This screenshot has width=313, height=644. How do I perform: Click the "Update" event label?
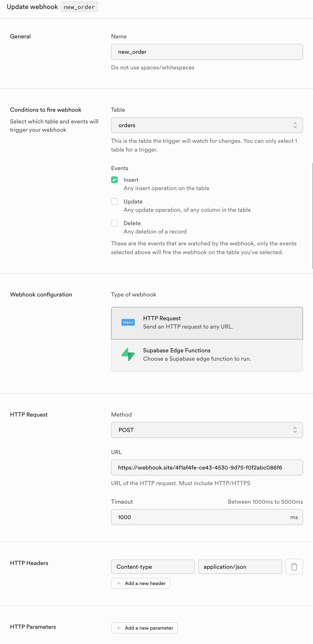coord(133,202)
